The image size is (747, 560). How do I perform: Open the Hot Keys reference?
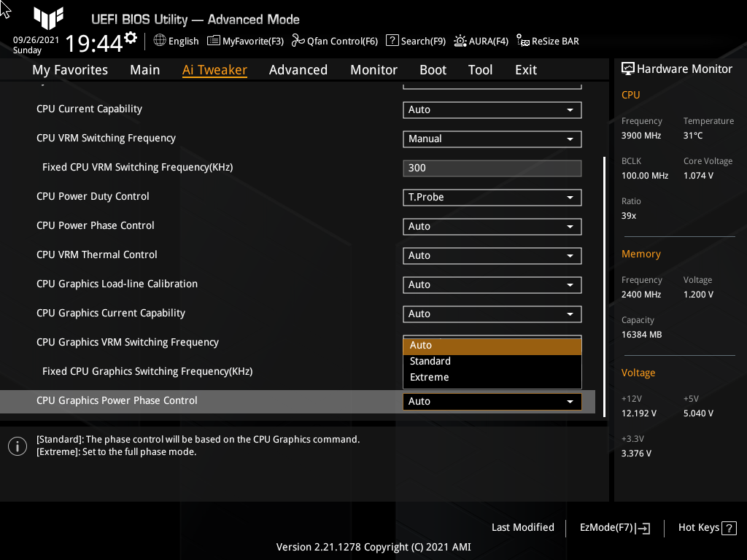(705, 527)
